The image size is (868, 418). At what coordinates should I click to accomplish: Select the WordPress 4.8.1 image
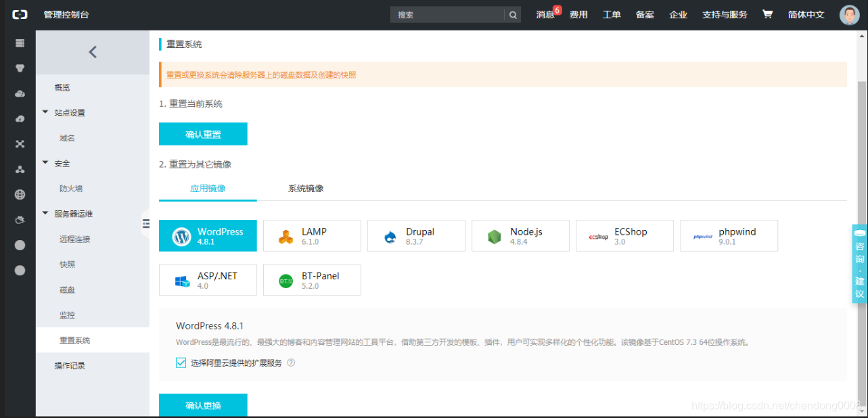click(x=208, y=235)
